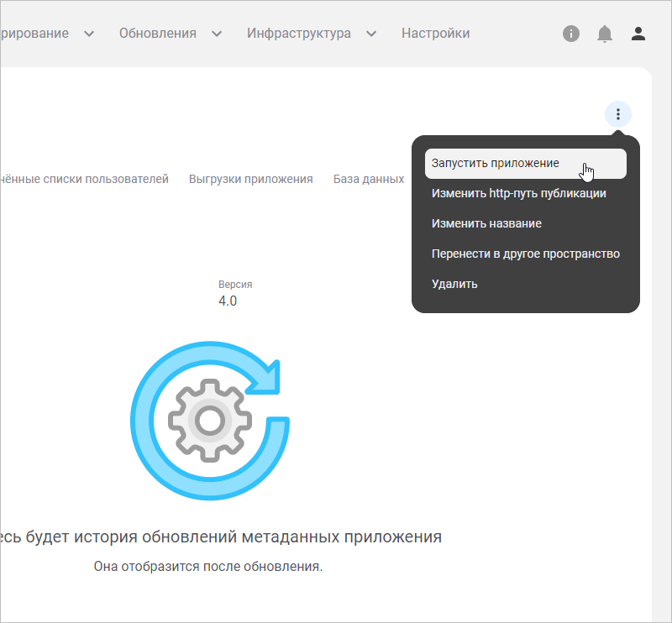
Task: Select Изменить название menu entry
Action: (486, 224)
